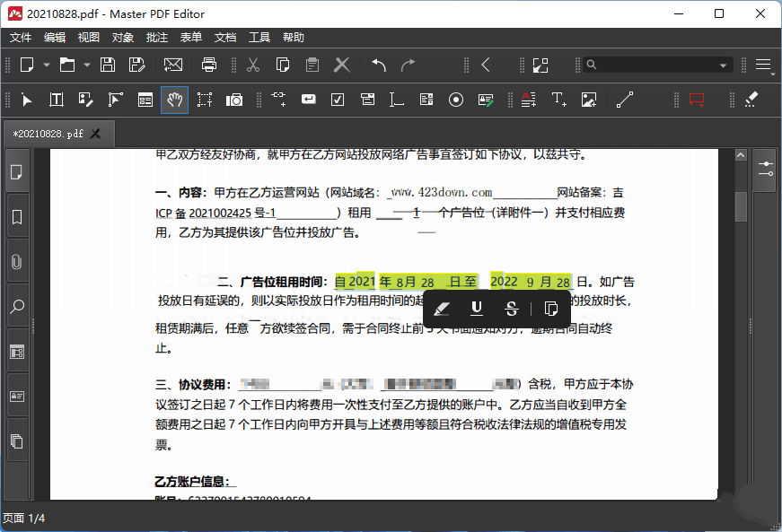Apply strikethrough from the floating annotation bar
Screen dimensions: 782x532
(511, 309)
